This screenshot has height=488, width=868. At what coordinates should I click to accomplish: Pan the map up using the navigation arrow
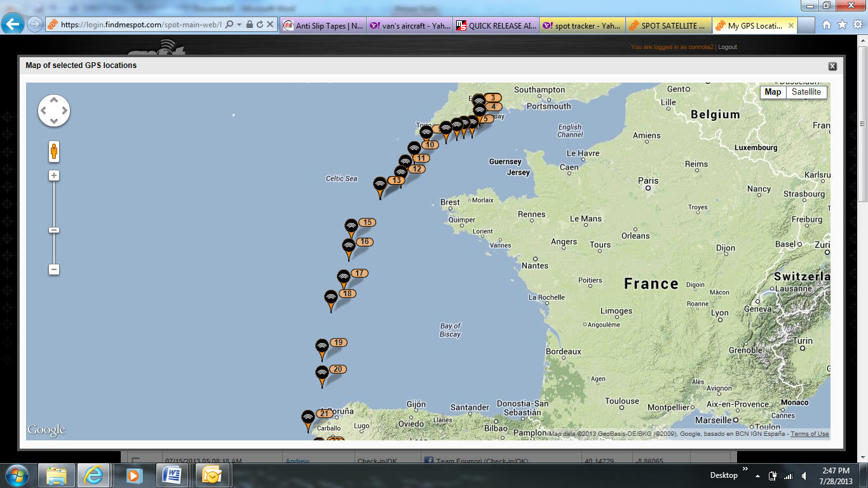54,100
